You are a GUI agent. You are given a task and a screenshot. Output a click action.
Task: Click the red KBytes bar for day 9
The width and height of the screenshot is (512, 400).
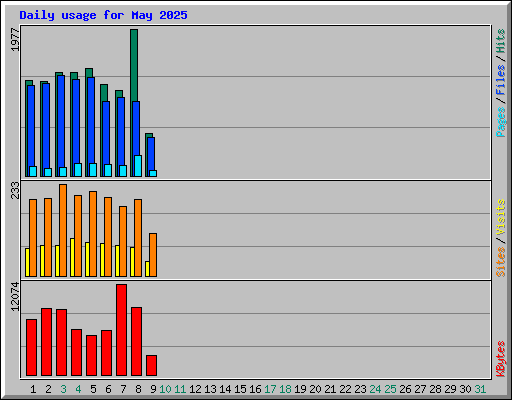(x=152, y=365)
